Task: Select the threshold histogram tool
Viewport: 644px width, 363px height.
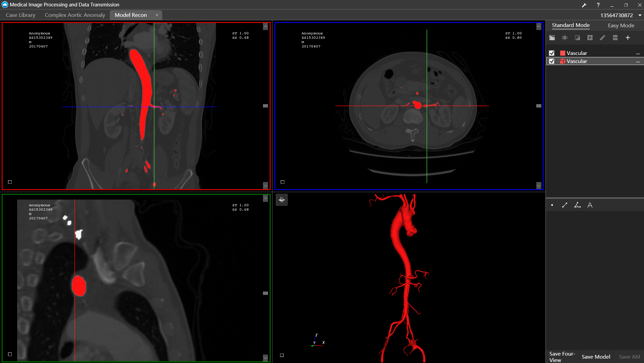Action: click(552, 38)
